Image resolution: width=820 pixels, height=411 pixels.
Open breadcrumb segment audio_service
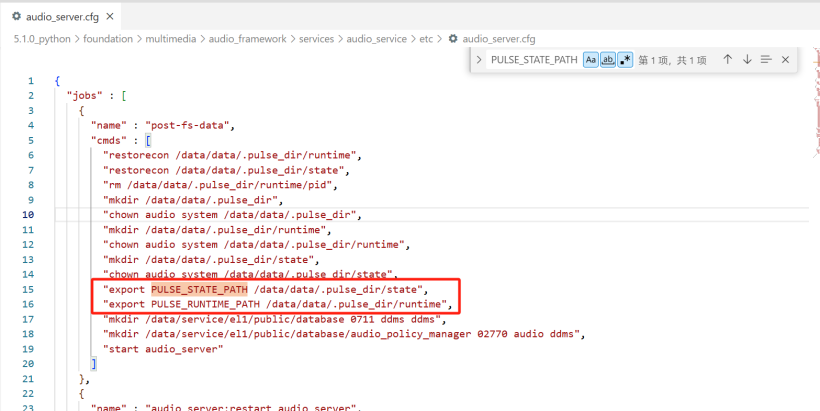377,39
